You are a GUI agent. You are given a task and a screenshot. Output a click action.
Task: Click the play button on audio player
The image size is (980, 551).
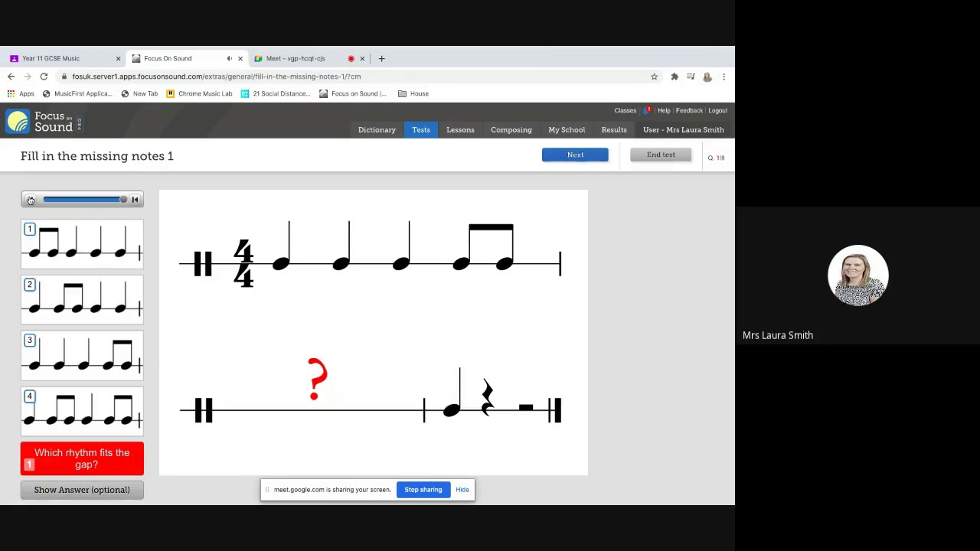click(x=30, y=200)
